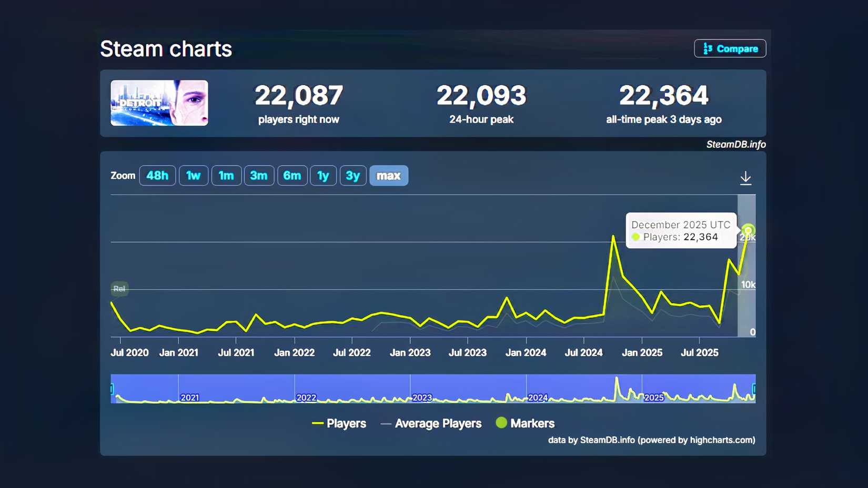This screenshot has width=868, height=488.
Task: Toggle the Average Players series visibility
Action: click(431, 423)
